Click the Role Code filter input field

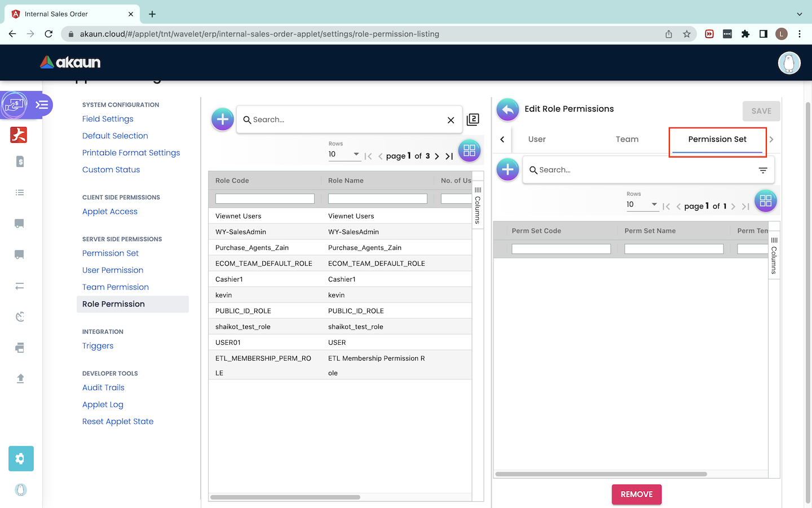pyautogui.click(x=264, y=199)
